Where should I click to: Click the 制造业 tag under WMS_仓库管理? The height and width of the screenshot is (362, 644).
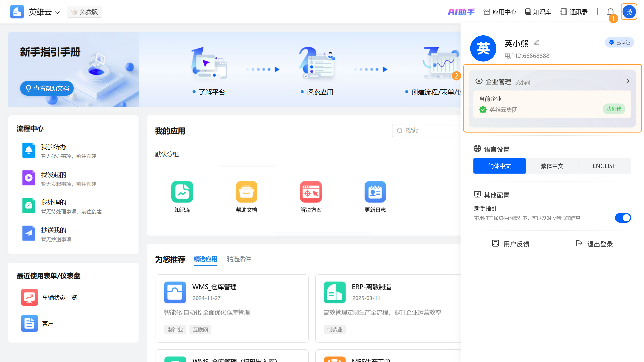coord(175,329)
